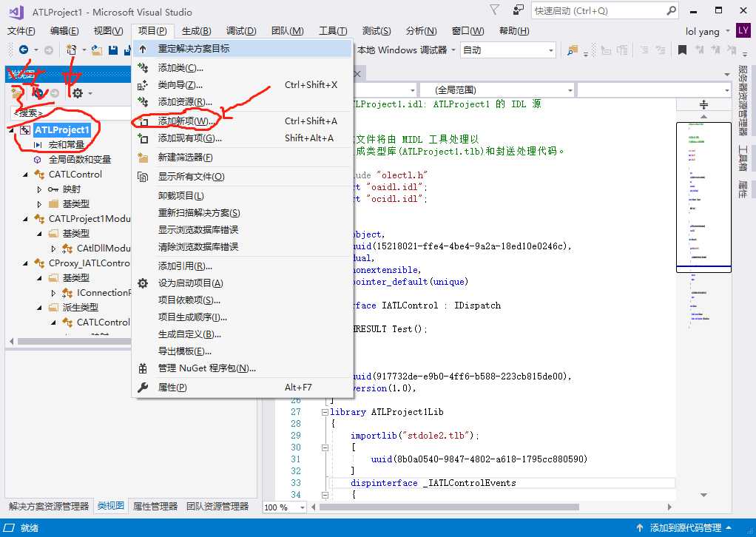The width and height of the screenshot is (756, 537).
Task: Open the 工具(T) menu
Action: click(333, 31)
